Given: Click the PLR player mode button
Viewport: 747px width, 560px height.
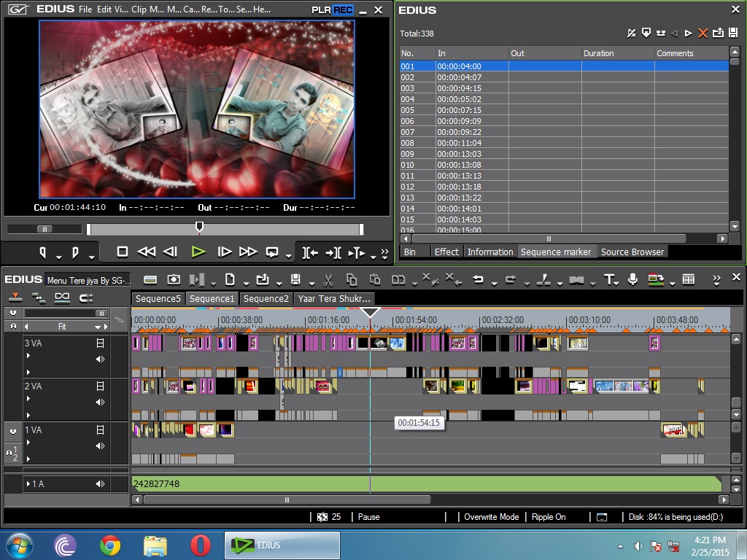Looking at the screenshot, I should click(x=321, y=10).
